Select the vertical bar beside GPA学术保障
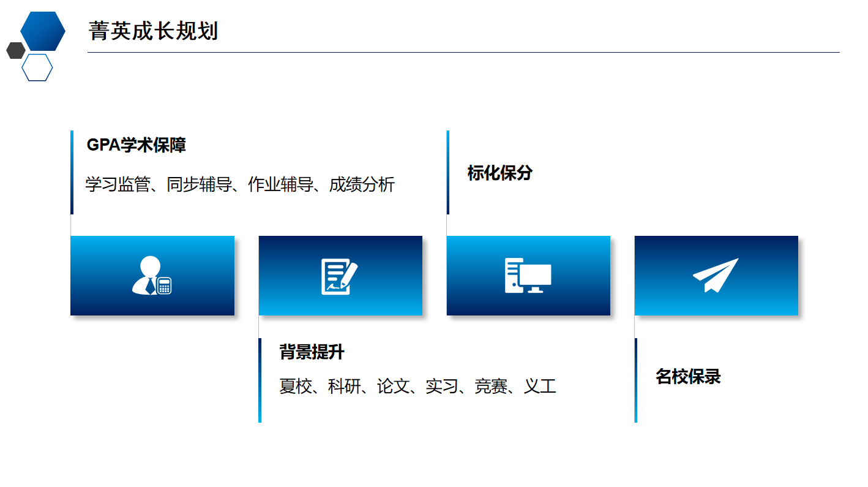The height and width of the screenshot is (487, 868). 72,172
